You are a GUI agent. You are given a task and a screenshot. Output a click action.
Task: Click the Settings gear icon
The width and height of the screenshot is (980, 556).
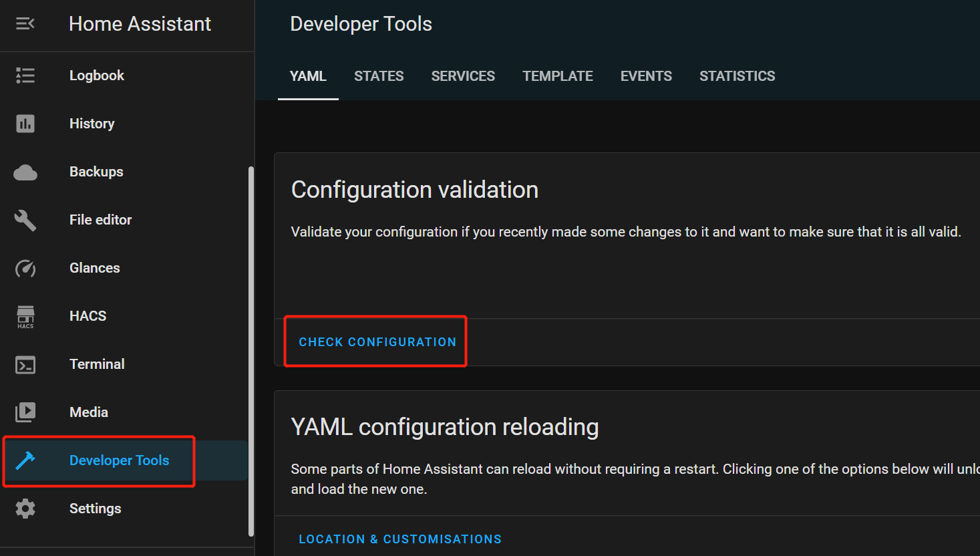(25, 509)
